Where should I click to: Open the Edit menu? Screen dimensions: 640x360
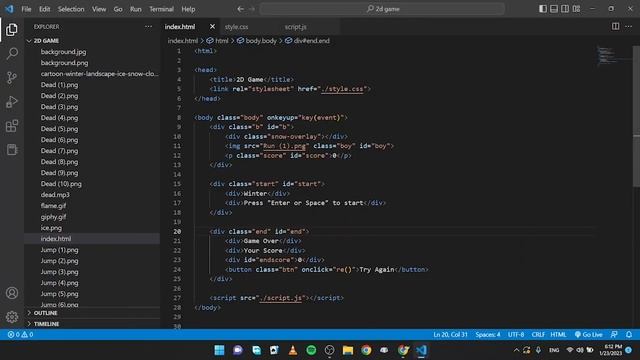click(x=44, y=9)
